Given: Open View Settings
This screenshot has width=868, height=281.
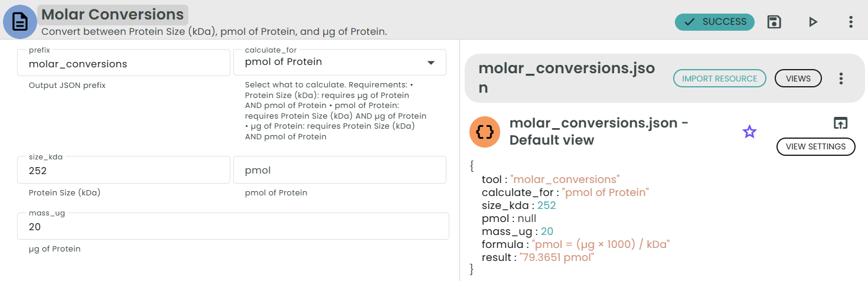Looking at the screenshot, I should pos(815,146).
